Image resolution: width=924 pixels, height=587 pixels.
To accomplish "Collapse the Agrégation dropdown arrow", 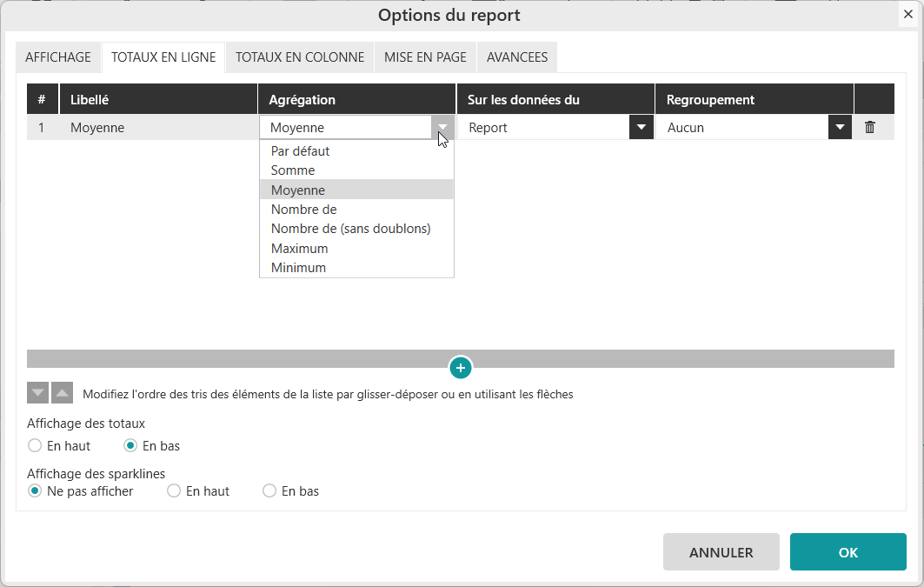I will click(x=442, y=128).
